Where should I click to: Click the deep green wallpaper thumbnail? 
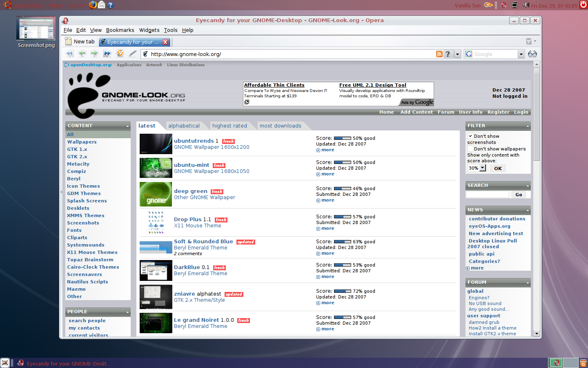(x=156, y=194)
